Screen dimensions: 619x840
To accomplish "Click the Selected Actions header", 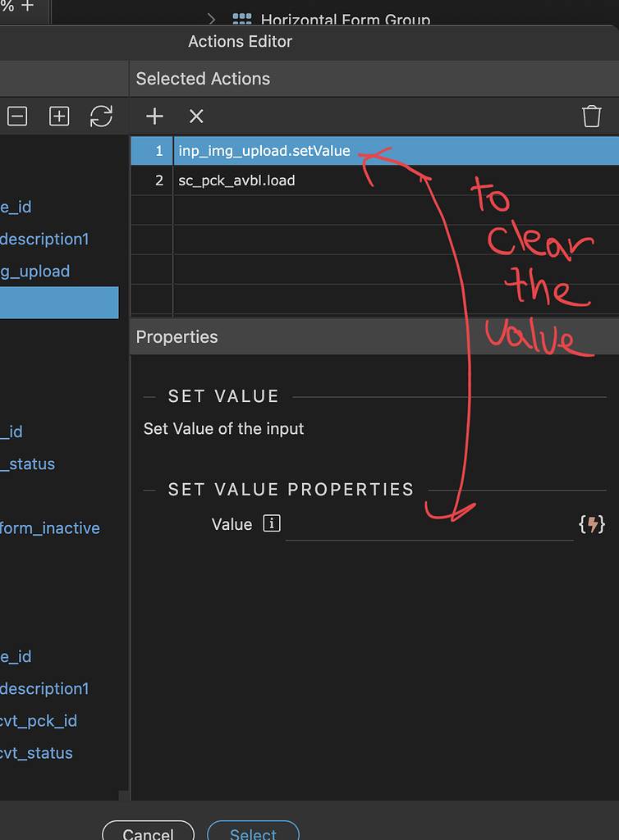I will (202, 79).
